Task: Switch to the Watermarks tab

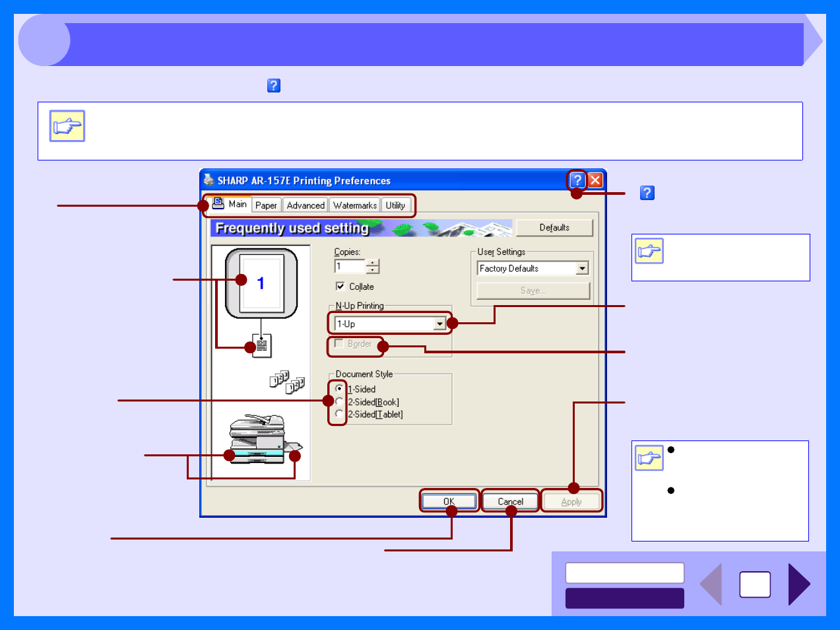Action: click(x=355, y=206)
